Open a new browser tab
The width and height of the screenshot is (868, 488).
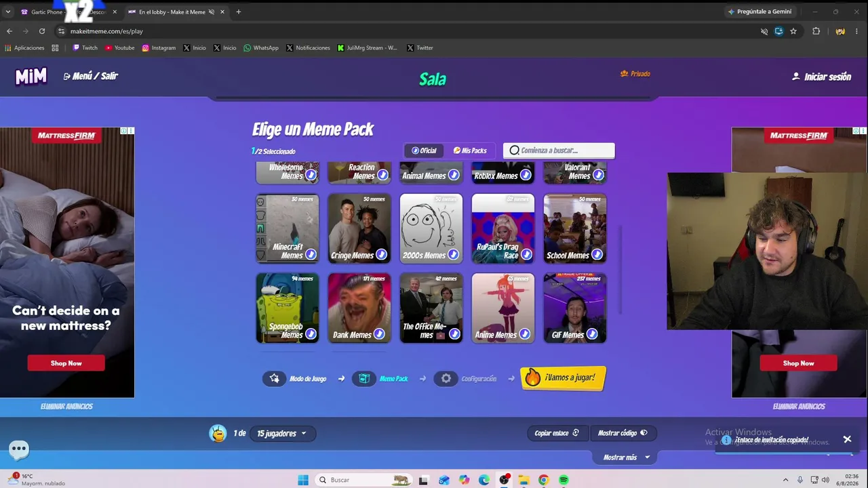pos(238,12)
